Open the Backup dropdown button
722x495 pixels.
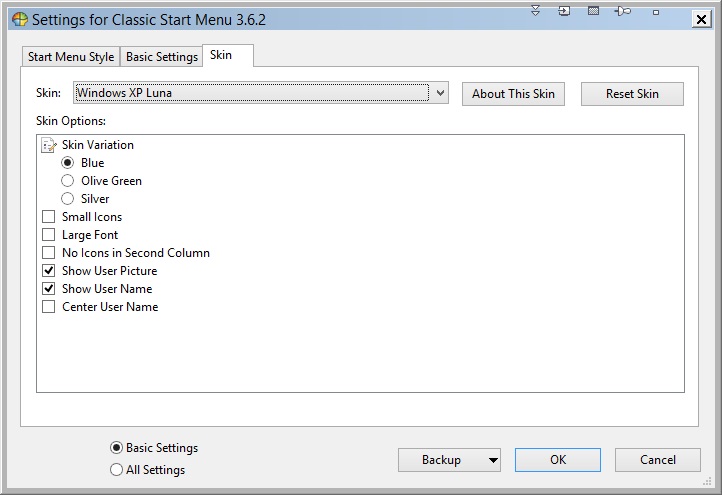(449, 460)
